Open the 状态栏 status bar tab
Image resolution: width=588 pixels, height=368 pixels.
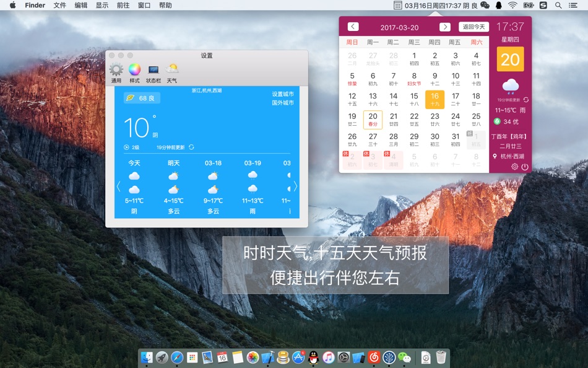pyautogui.click(x=153, y=73)
